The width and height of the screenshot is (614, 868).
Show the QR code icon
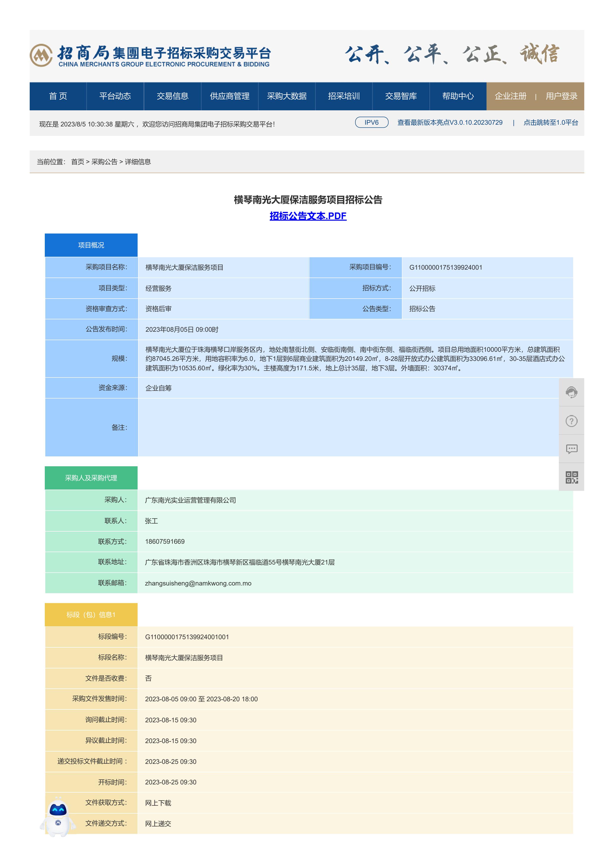point(571,477)
